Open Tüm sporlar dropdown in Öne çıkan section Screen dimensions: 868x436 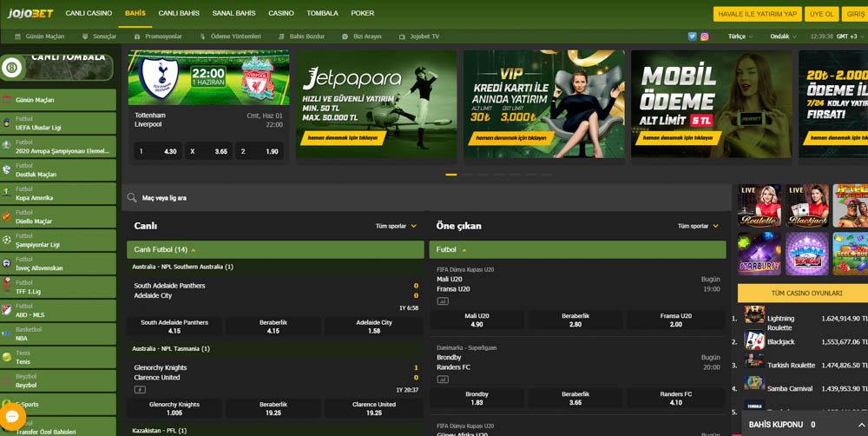(x=698, y=226)
